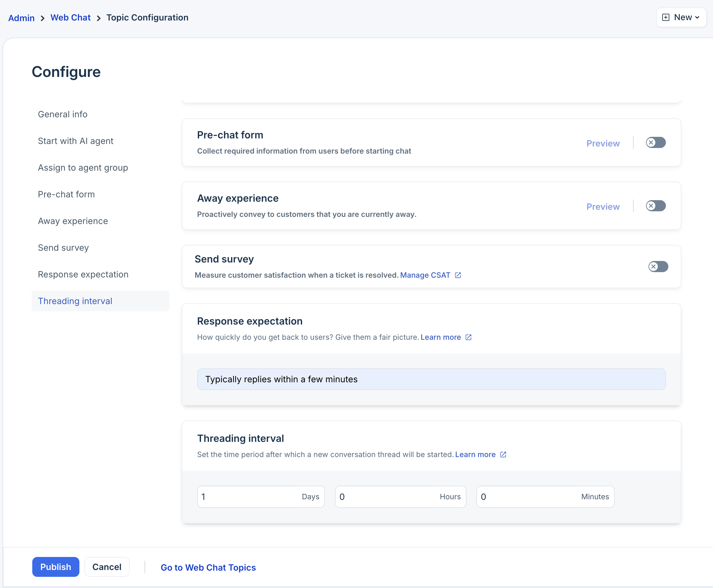Turn on the Send survey switch

tap(658, 267)
